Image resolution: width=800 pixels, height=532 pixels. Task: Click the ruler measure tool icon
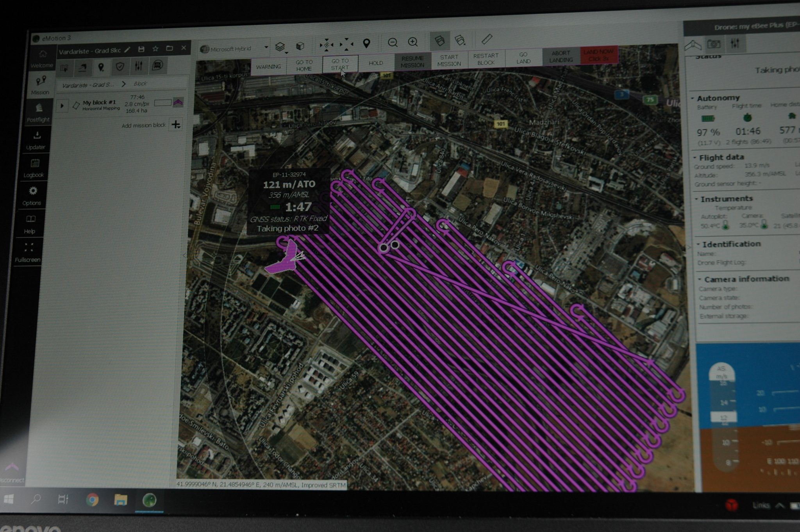[x=487, y=39]
